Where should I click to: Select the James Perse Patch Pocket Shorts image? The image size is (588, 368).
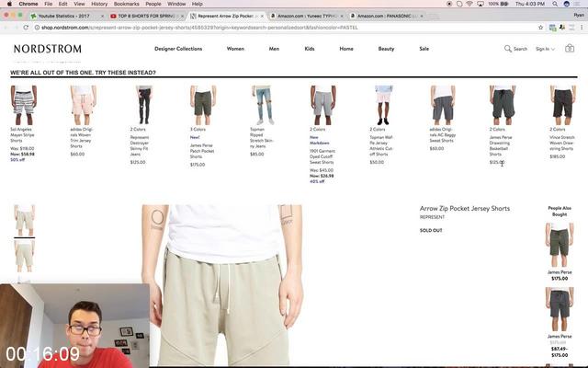203,105
